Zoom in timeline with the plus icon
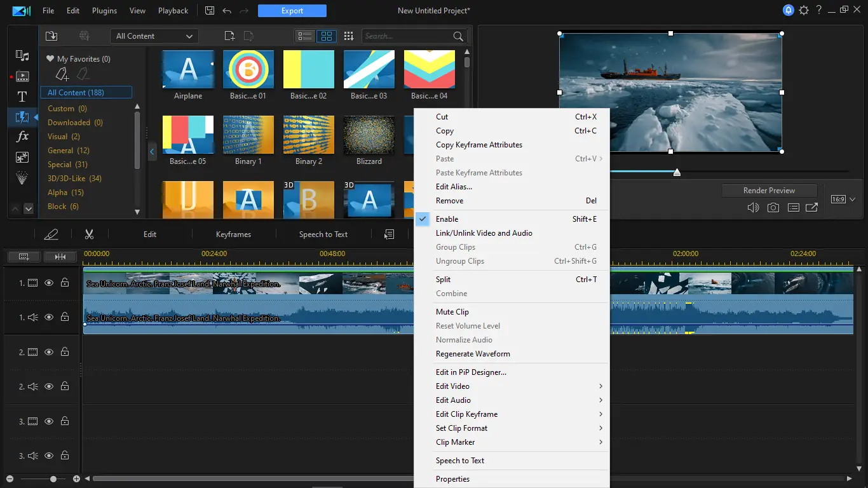Image resolution: width=868 pixels, height=488 pixels. point(77,479)
